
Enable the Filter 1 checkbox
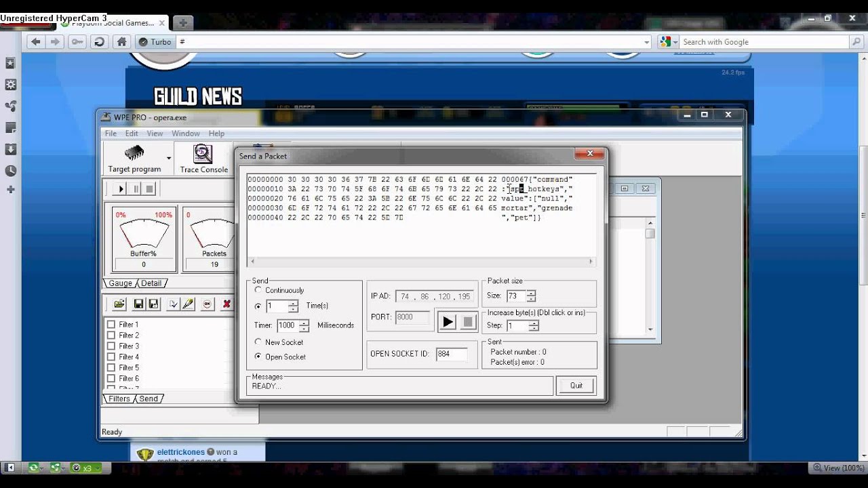[111, 325]
